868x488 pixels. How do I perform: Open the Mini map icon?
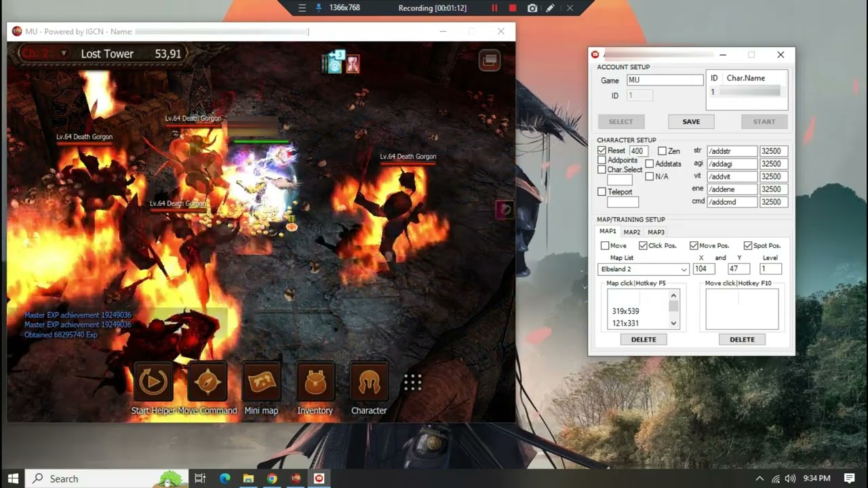(261, 382)
